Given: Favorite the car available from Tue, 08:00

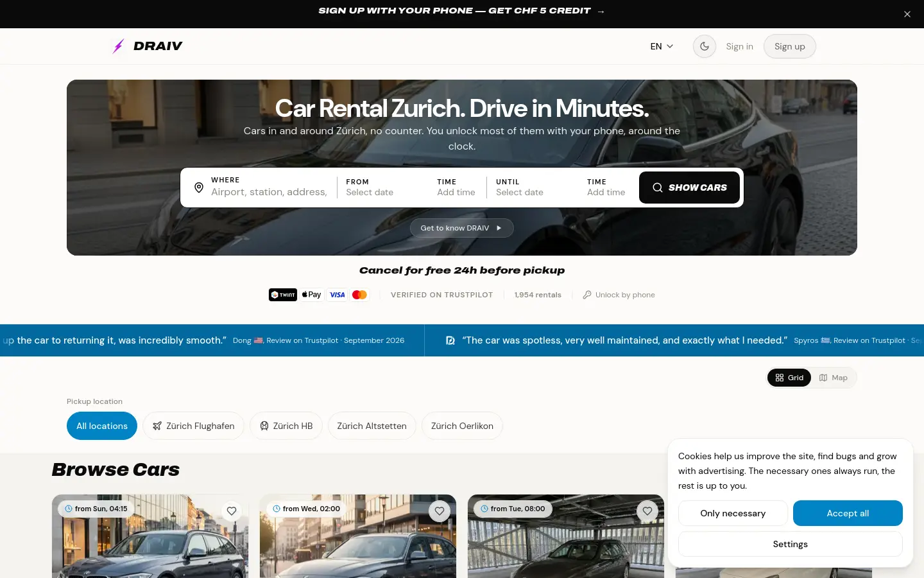Looking at the screenshot, I should [x=647, y=511].
